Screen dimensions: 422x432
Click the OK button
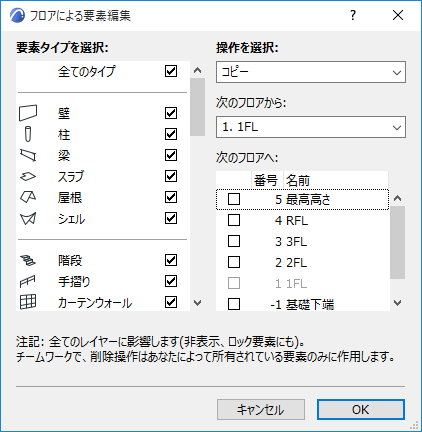pos(361,409)
